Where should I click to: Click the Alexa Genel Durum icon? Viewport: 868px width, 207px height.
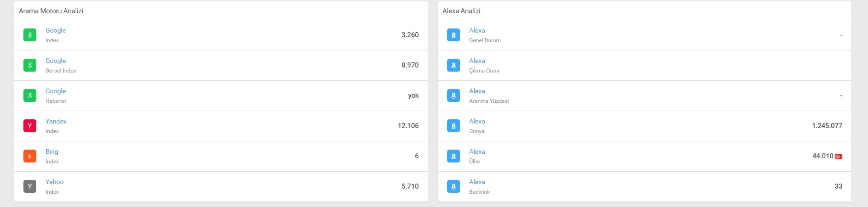coord(454,35)
